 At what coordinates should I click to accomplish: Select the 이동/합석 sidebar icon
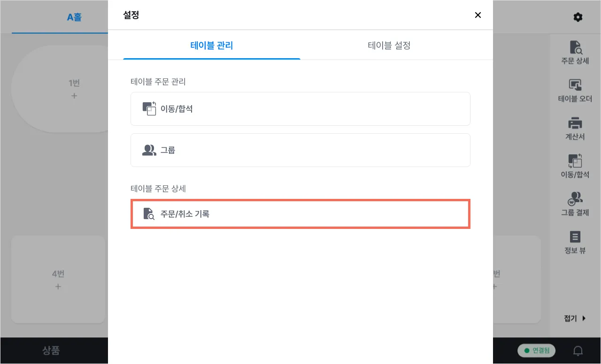(575, 166)
